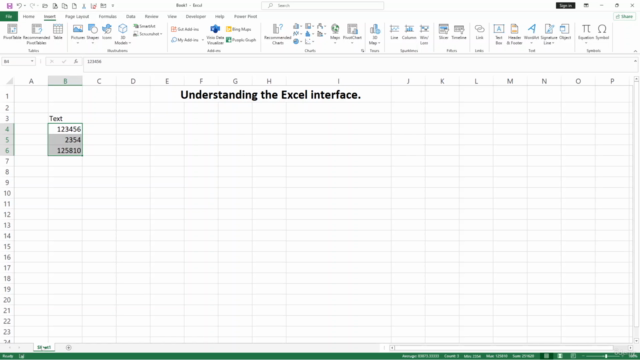Save the workbook from Quick Access Toolbar
Viewport: 640px width, 360px height.
pyautogui.click(x=9, y=6)
